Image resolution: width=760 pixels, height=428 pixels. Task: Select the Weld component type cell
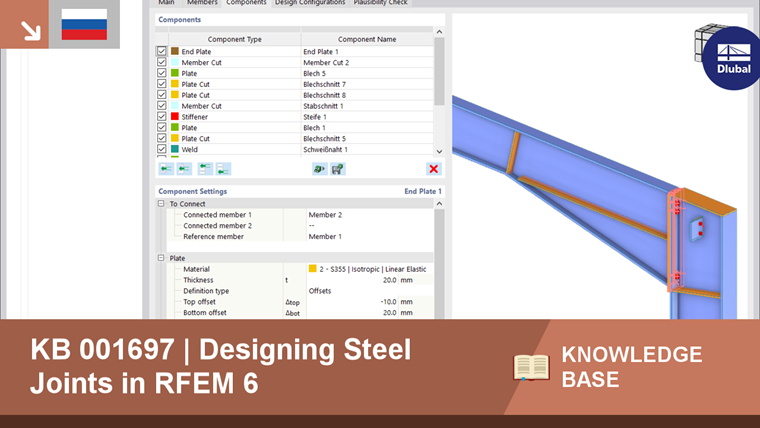(x=235, y=149)
